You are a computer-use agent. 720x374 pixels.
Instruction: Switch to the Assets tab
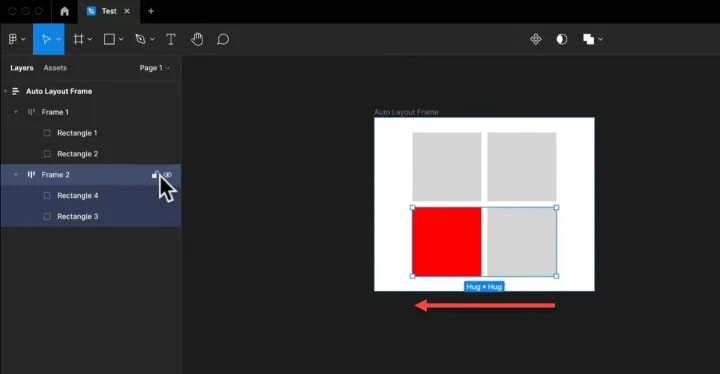point(55,68)
